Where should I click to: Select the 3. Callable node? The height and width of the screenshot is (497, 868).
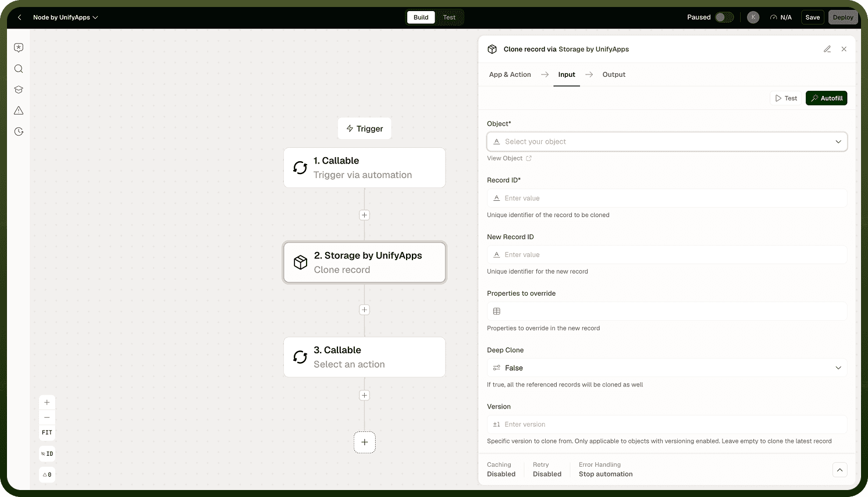(365, 357)
